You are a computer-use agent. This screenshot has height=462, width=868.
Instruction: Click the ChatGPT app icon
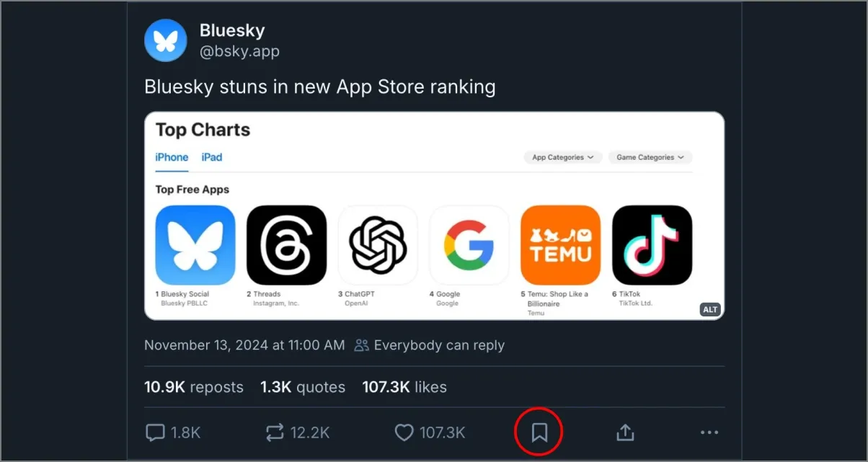[x=378, y=245]
